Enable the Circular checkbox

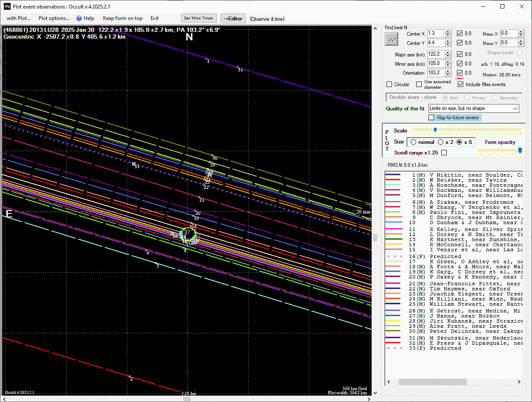click(x=389, y=84)
